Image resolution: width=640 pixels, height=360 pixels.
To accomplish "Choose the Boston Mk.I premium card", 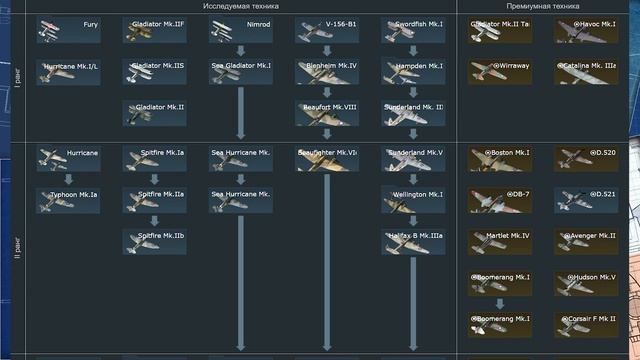I will point(500,158).
